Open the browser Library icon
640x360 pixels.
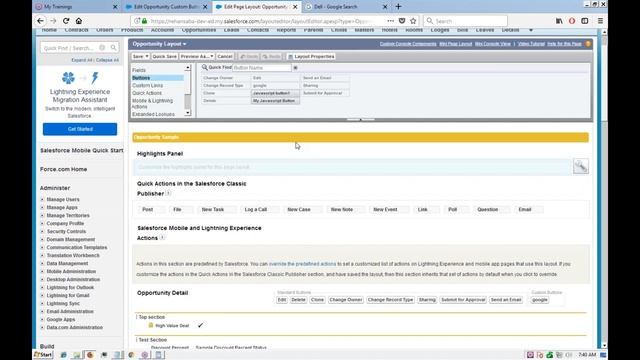click(559, 21)
